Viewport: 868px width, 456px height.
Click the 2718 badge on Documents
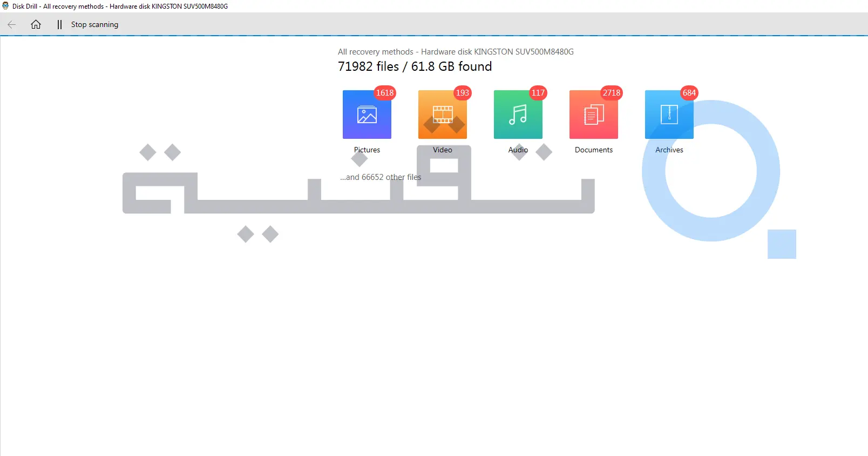coord(612,93)
